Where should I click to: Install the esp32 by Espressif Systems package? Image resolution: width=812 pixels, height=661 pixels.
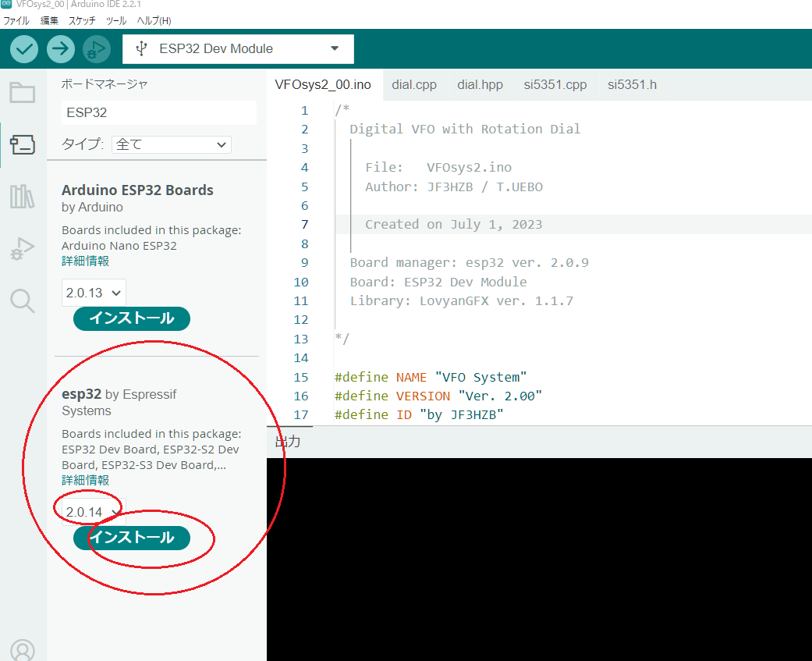(x=132, y=538)
